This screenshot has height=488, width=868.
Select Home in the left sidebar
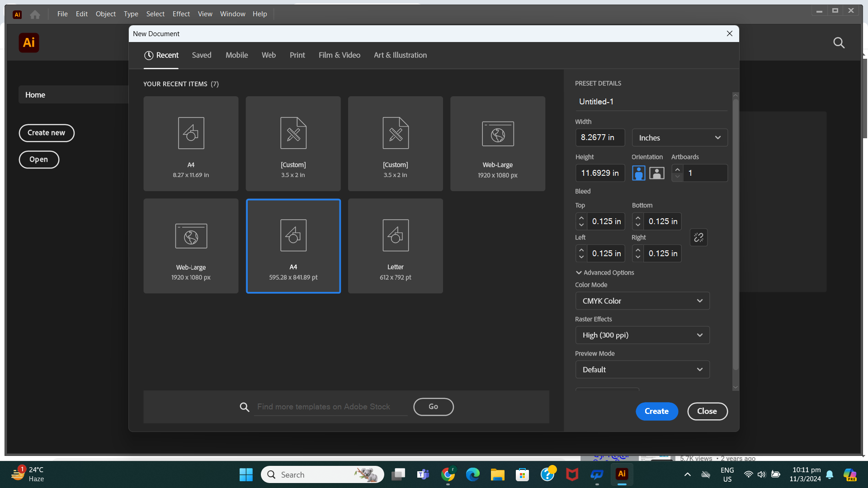[x=73, y=95]
